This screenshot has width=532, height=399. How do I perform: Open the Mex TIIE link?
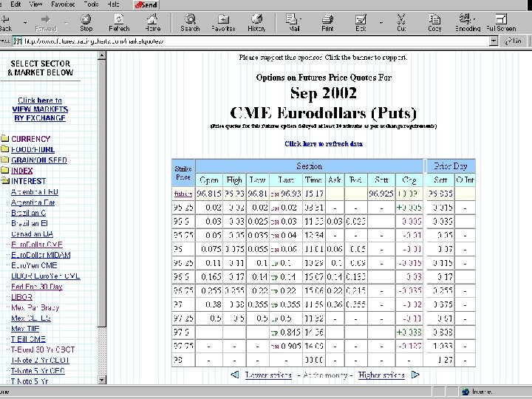click(x=25, y=328)
